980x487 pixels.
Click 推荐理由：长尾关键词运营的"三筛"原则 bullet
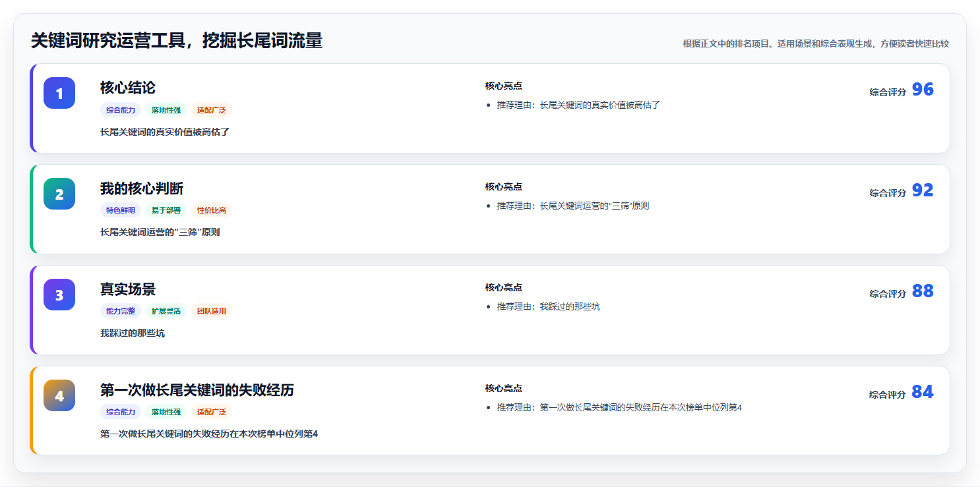[x=573, y=206]
